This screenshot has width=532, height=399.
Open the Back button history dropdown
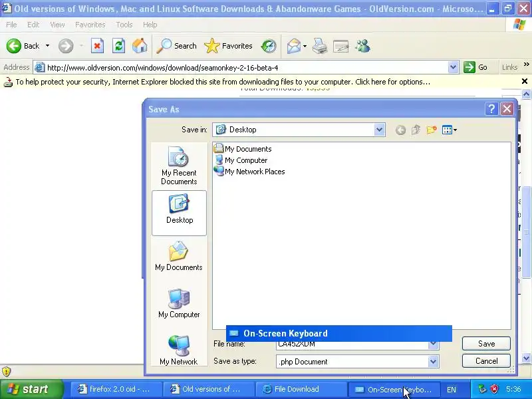[x=47, y=46]
